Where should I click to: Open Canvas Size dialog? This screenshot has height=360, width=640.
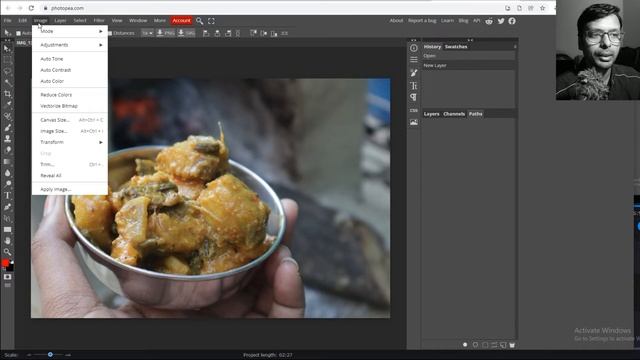tap(70, 120)
